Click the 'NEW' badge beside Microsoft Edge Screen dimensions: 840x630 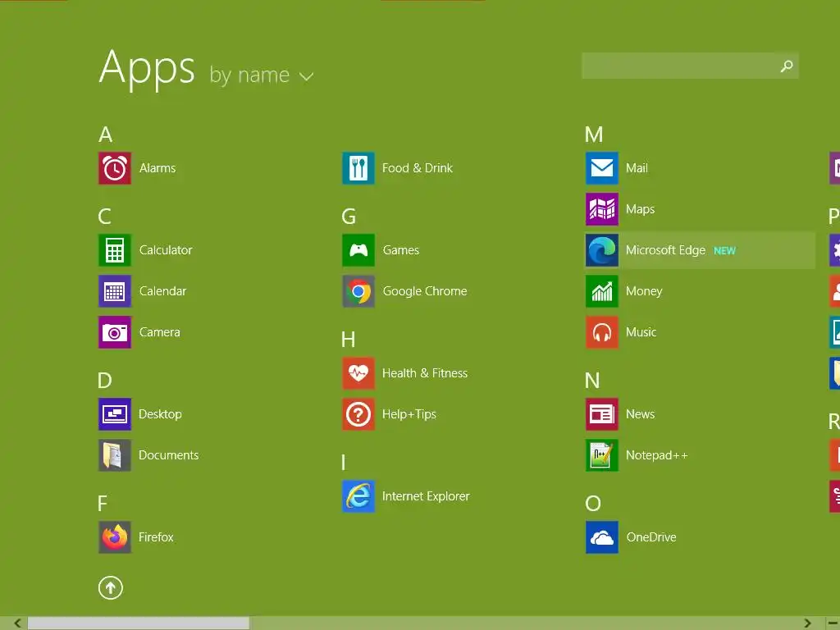725,251
